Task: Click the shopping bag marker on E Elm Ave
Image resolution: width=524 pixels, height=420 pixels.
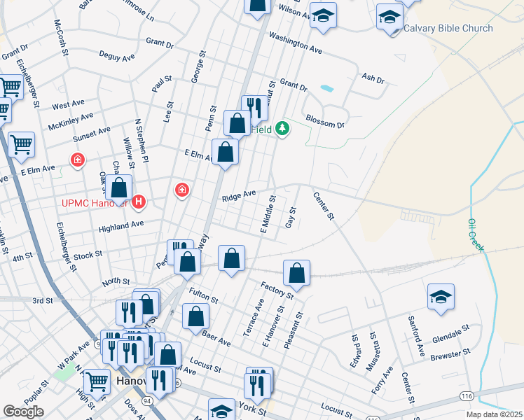Action: 225,152
